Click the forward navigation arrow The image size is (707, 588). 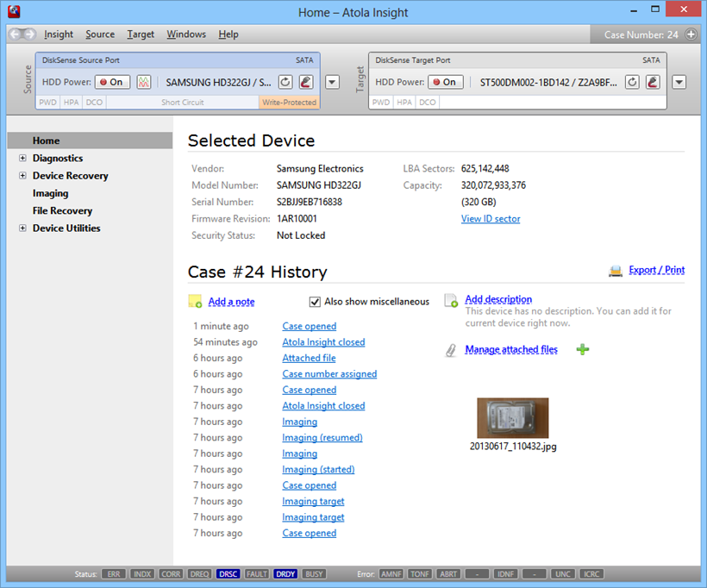29,34
